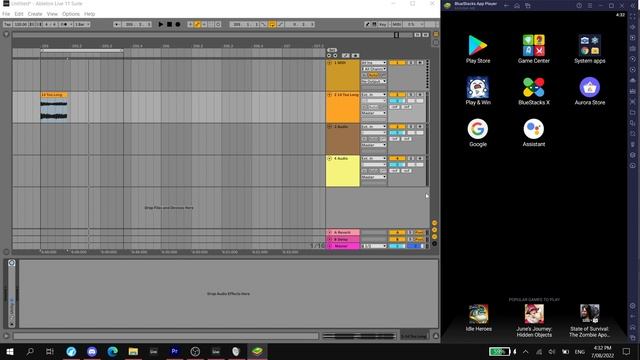640x360 pixels.
Task: Open the Options menu
Action: (71, 14)
